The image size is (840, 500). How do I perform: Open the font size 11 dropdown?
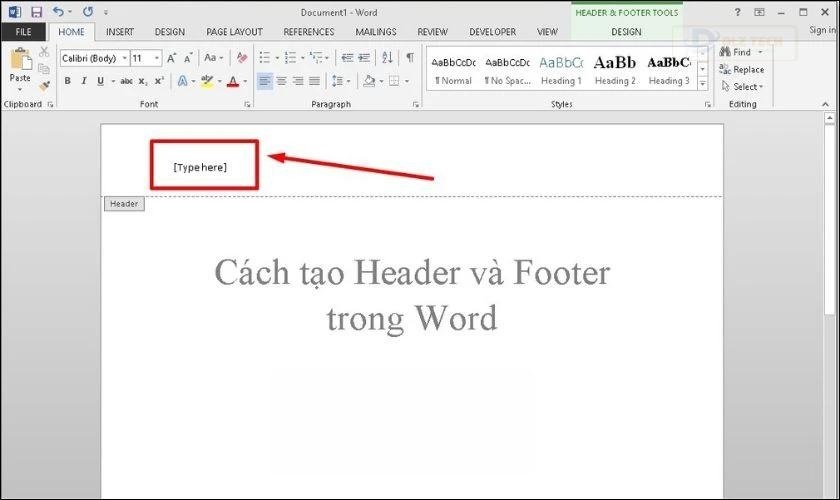click(x=156, y=58)
